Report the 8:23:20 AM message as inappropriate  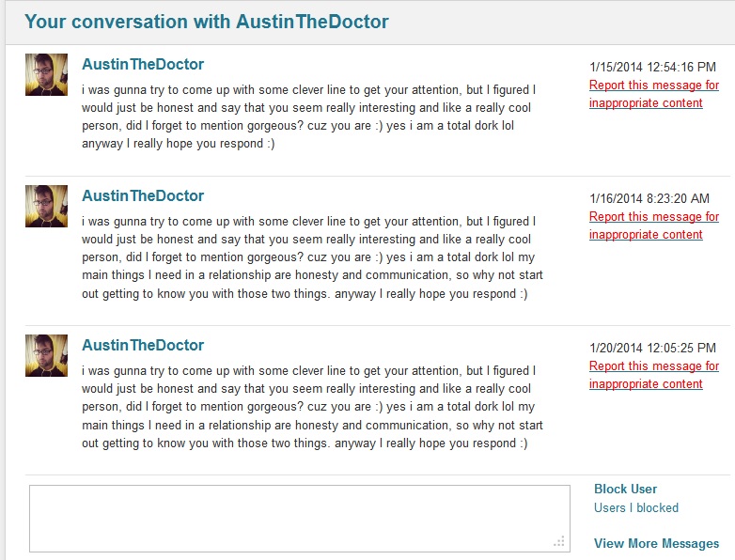(654, 226)
